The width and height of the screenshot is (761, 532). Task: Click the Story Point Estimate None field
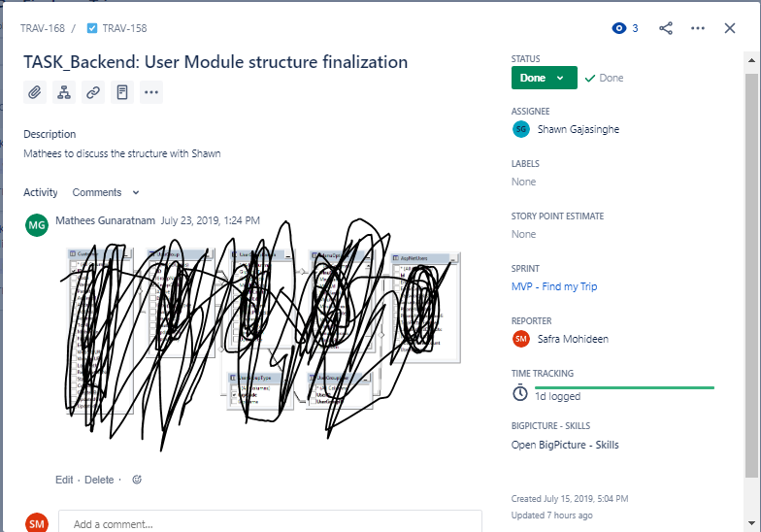click(524, 234)
